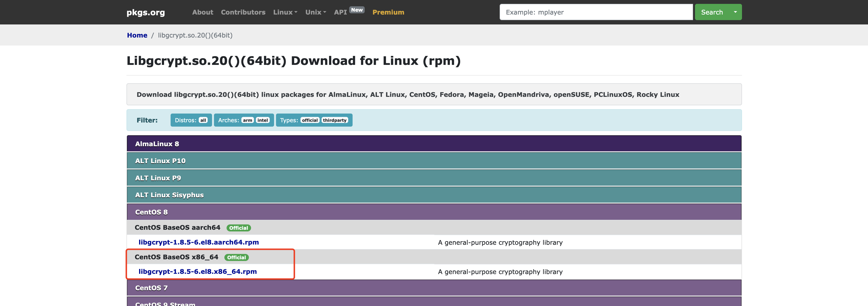Open the Search button dropdown arrow
868x306 pixels.
click(x=735, y=12)
